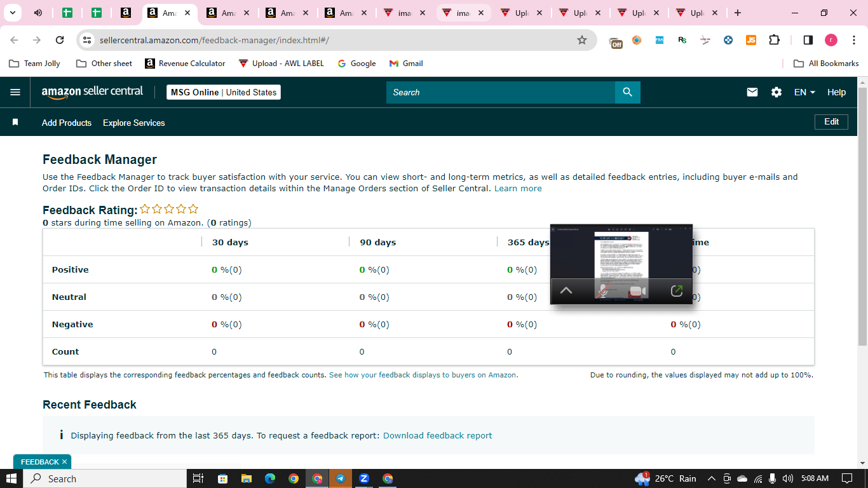Open the Messages envelope icon
This screenshot has height=488, width=868.
click(752, 92)
